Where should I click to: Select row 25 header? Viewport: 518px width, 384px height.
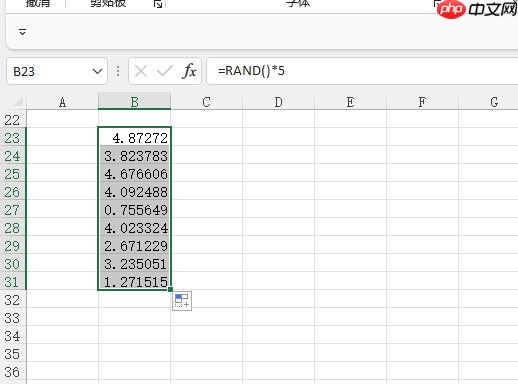(13, 174)
